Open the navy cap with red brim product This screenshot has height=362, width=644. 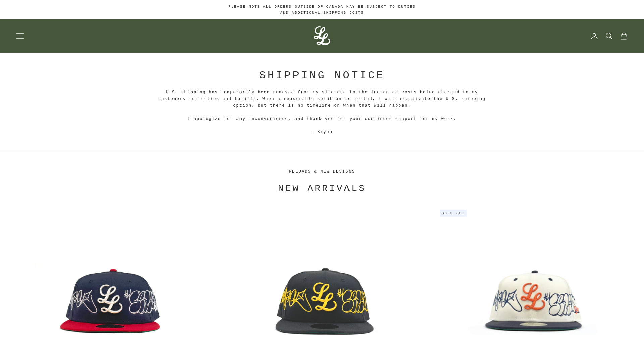[110, 300]
